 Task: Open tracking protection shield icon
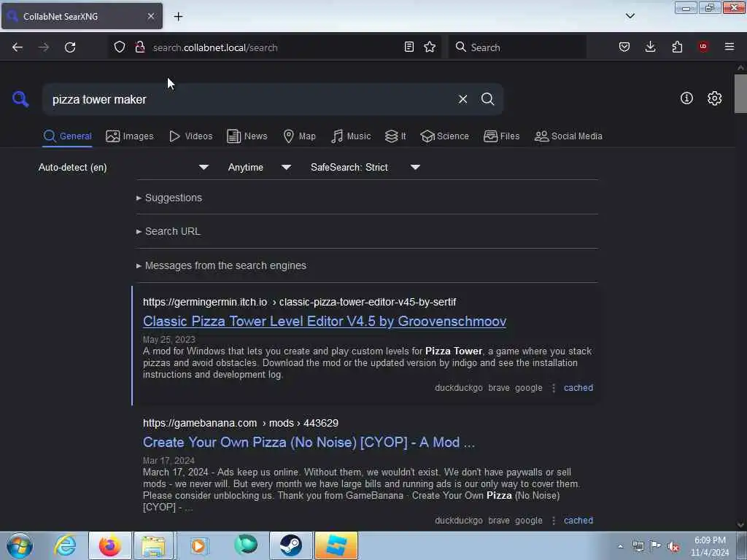tap(120, 47)
